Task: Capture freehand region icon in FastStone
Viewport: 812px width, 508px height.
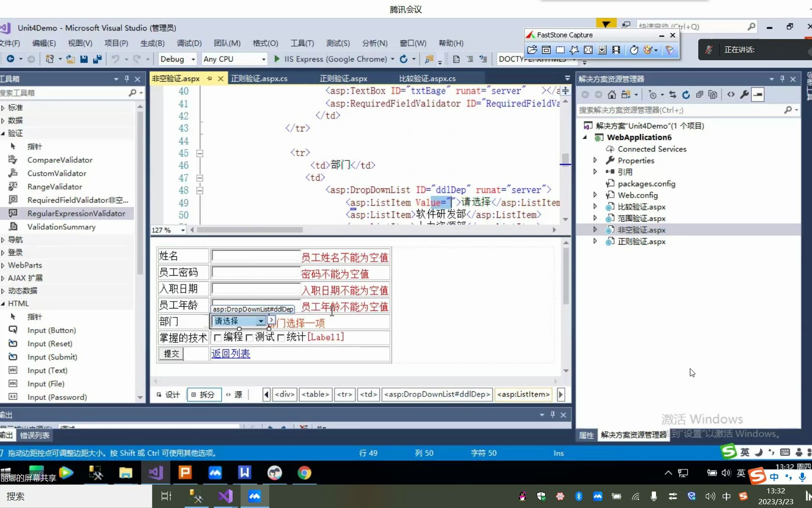Action: 574,50
